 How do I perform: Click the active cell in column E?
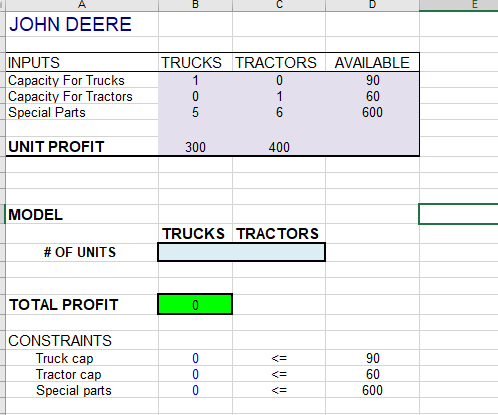click(x=459, y=214)
